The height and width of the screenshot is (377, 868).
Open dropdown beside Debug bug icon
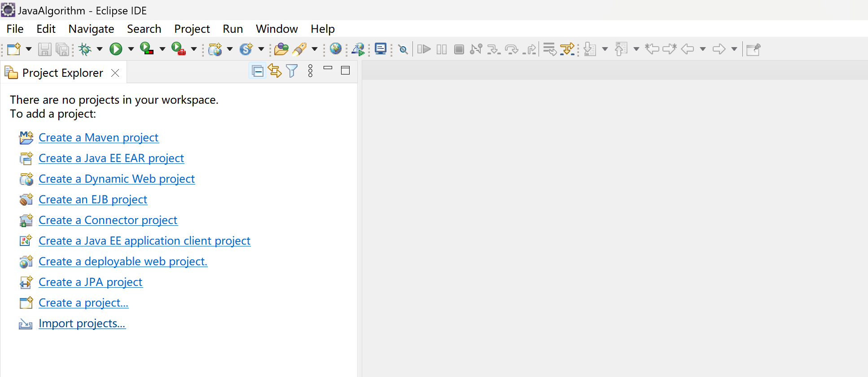coord(100,49)
